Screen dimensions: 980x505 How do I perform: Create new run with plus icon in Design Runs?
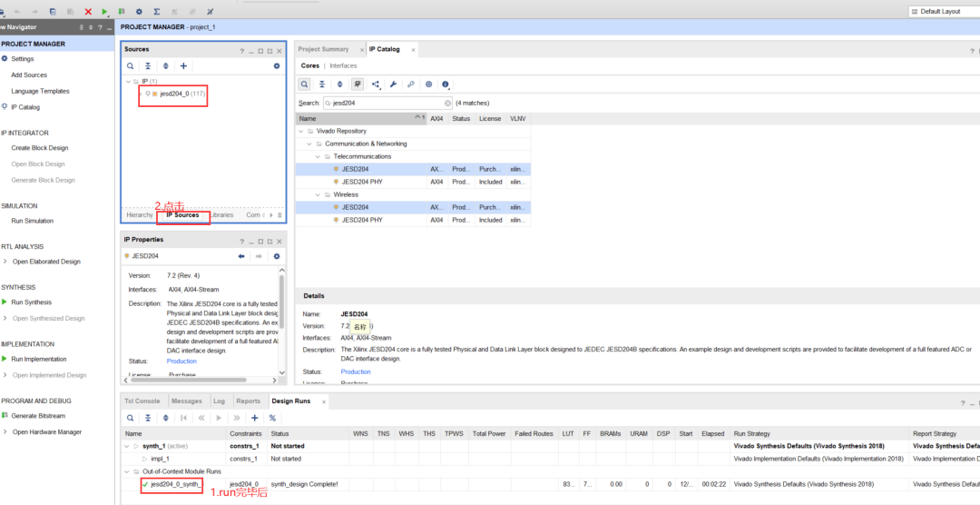point(254,418)
